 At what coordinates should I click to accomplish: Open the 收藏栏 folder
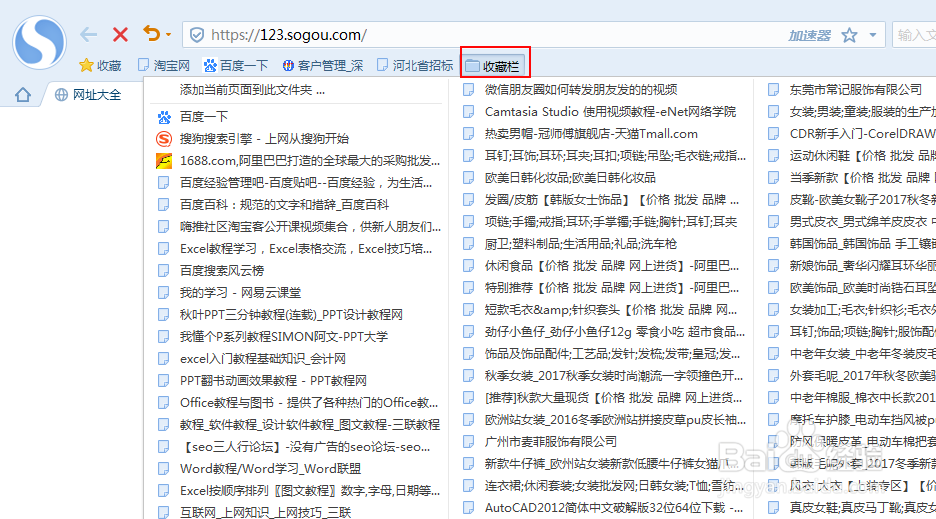click(x=495, y=66)
